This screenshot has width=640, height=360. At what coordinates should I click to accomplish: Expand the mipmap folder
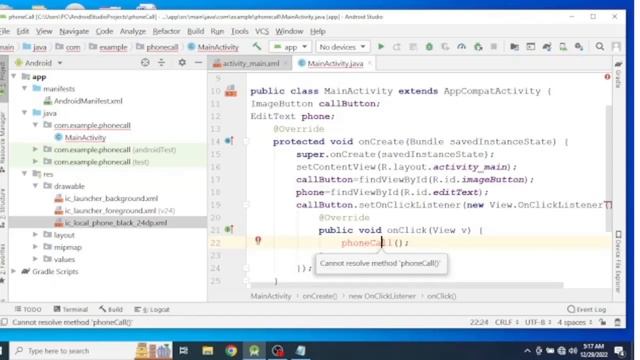point(36,247)
